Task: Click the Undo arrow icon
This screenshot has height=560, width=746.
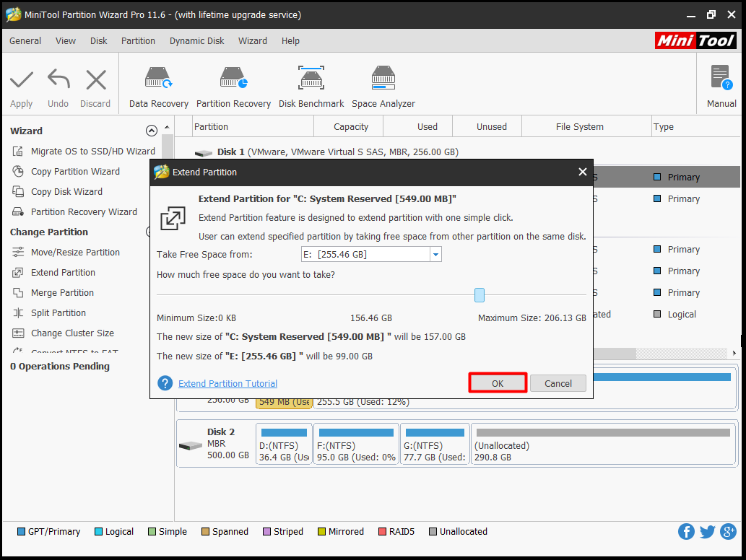Action: click(x=58, y=79)
